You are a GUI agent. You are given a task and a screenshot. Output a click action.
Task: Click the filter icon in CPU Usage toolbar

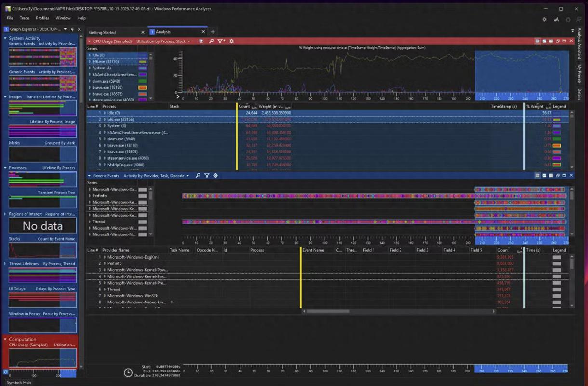(221, 41)
